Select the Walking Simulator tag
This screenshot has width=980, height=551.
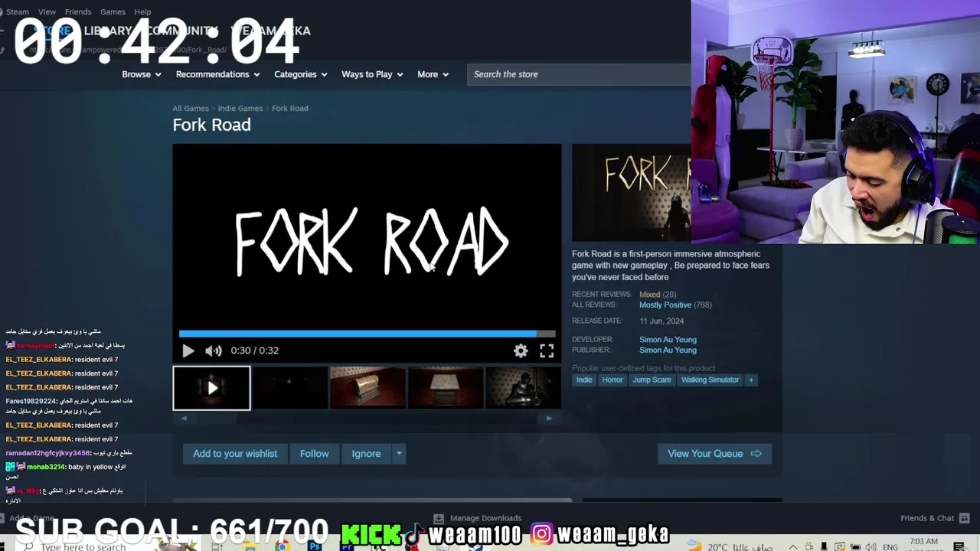[710, 380]
